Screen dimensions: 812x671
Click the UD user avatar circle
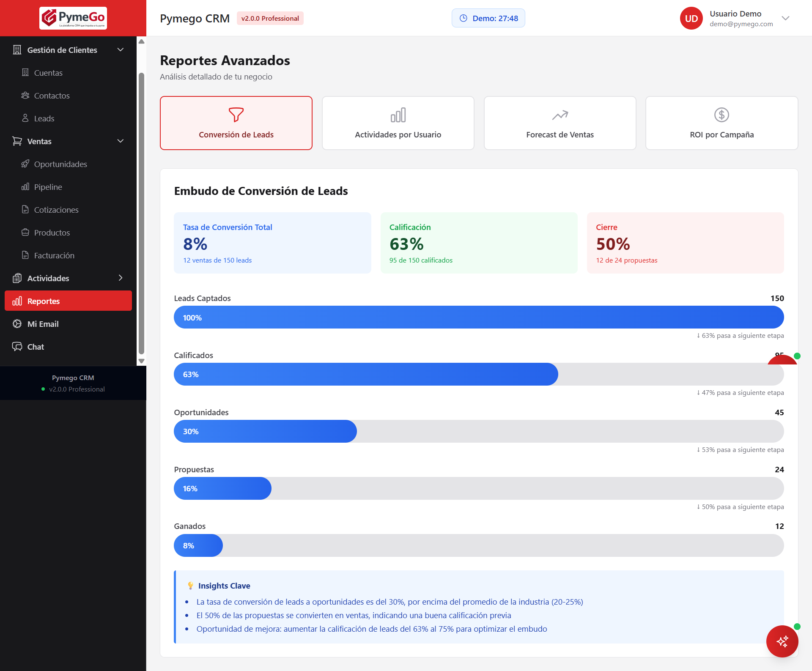click(691, 18)
